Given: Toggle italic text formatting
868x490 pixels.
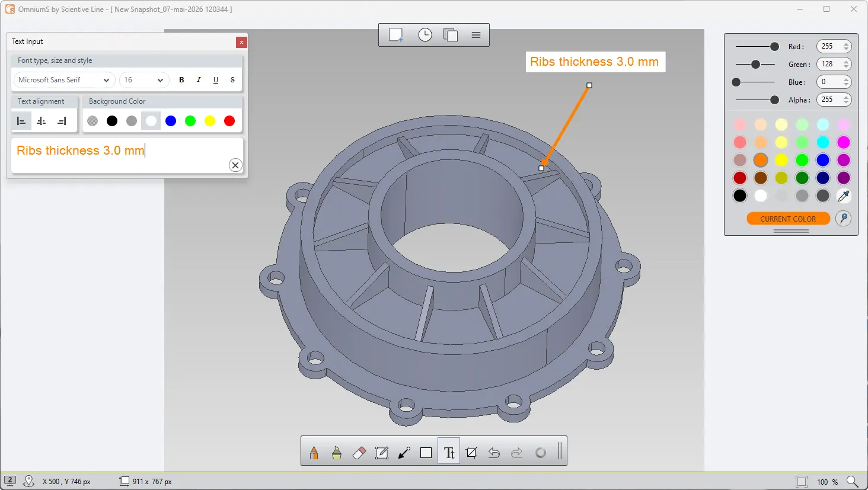Looking at the screenshot, I should (199, 80).
